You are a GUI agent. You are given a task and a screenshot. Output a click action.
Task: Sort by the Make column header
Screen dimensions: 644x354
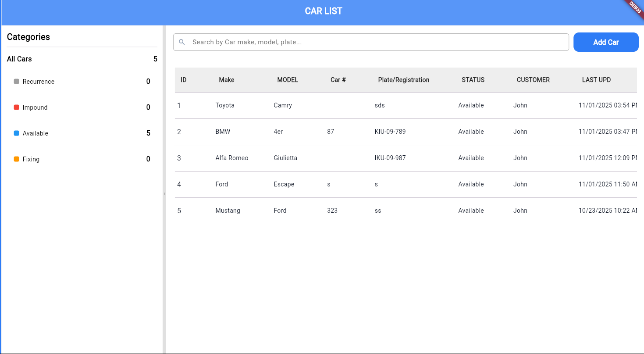click(x=227, y=80)
